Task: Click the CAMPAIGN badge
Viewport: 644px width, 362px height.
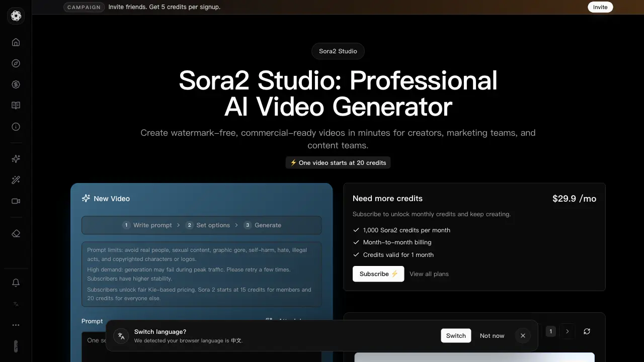Action: click(84, 7)
